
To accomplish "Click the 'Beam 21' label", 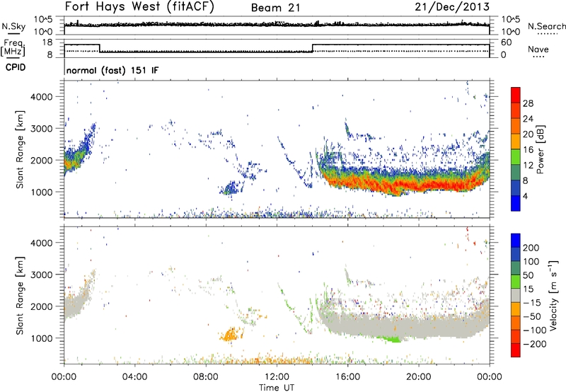I will [x=275, y=8].
